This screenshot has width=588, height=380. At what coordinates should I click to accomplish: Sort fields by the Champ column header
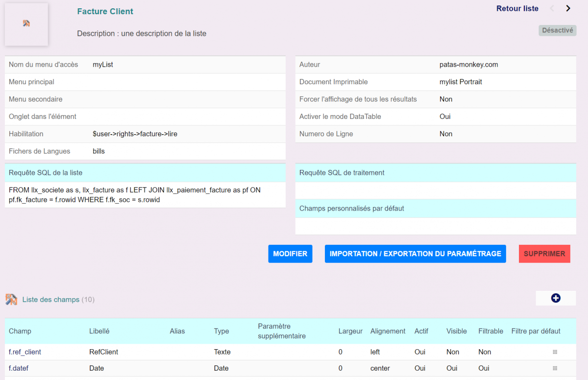pyautogui.click(x=20, y=331)
